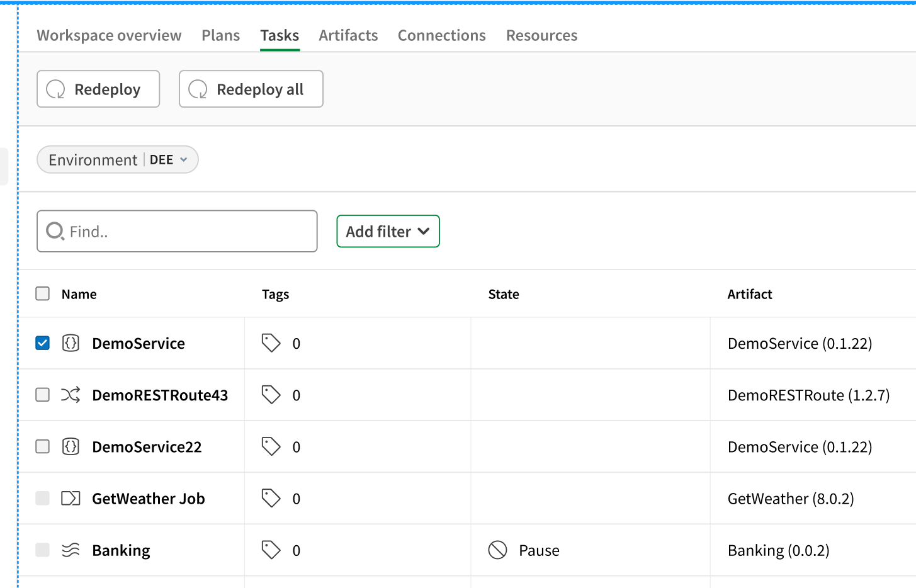Click the tag icon in the Banking row
The width and height of the screenshot is (916, 588).
(271, 550)
